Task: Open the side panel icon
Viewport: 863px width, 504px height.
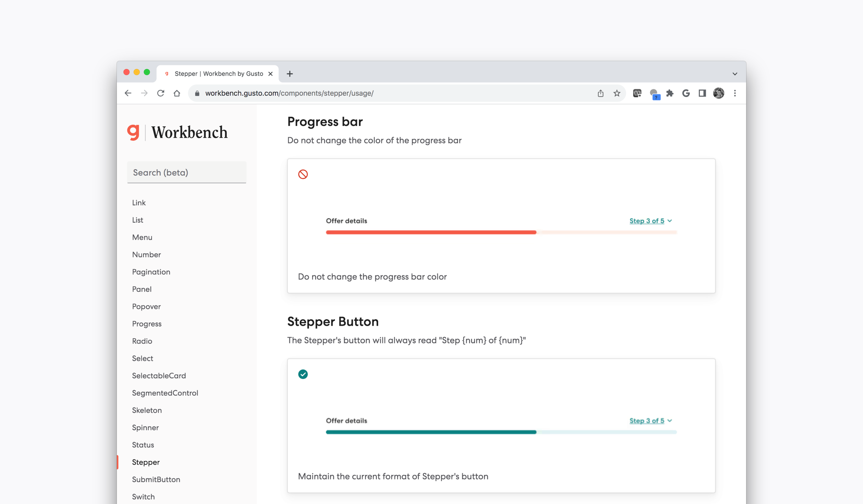Action: point(702,93)
